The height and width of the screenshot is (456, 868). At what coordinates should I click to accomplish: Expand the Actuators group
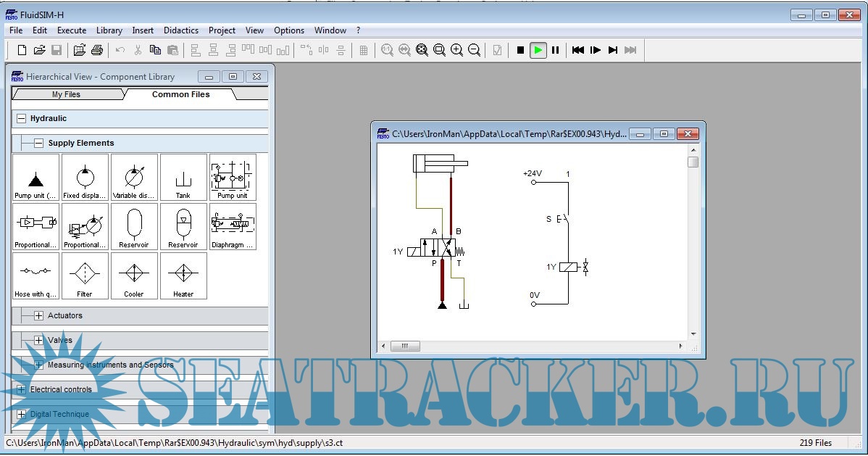[39, 315]
